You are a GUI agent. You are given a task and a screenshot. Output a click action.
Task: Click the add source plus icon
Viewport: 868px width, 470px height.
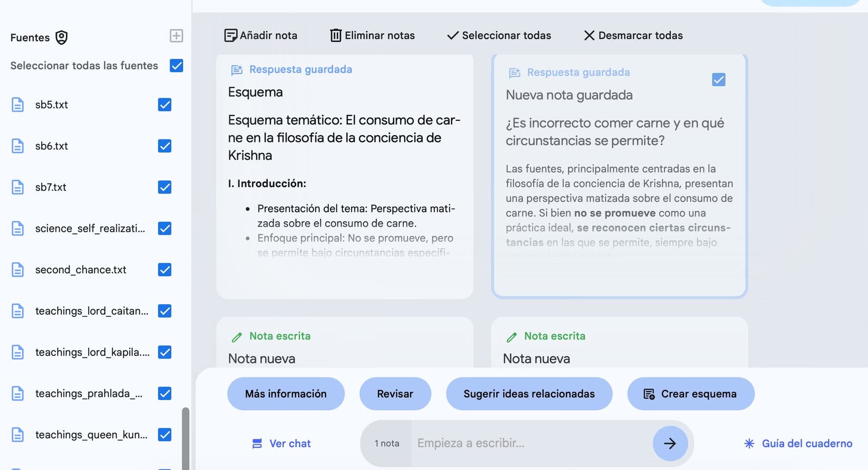coord(176,36)
